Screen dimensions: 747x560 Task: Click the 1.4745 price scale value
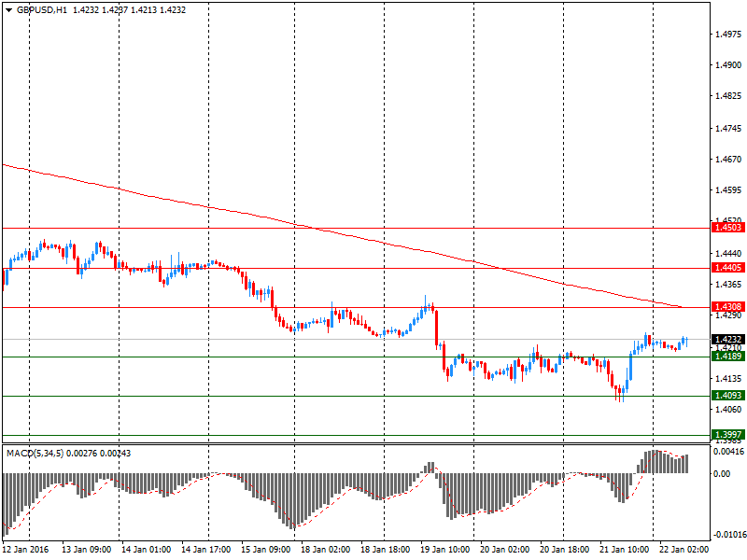728,129
